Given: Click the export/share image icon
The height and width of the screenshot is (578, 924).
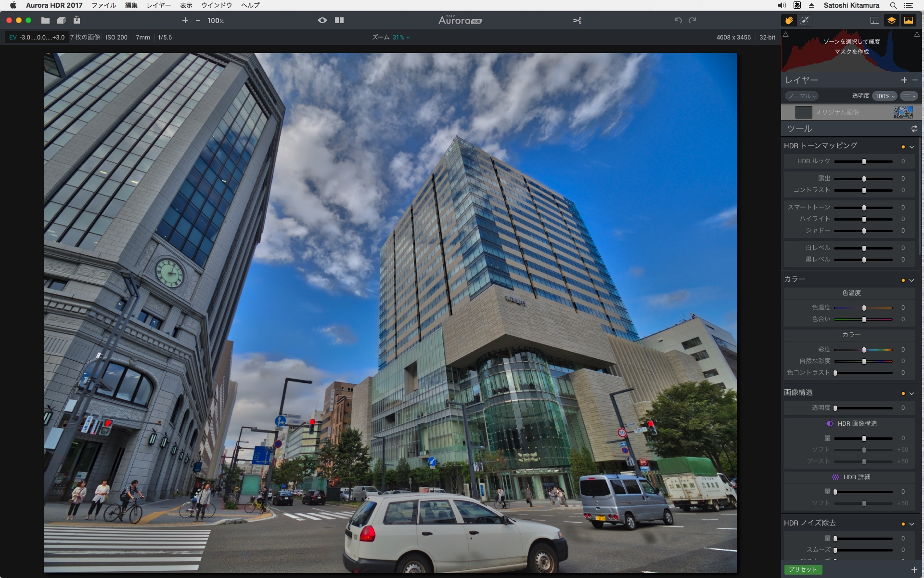Looking at the screenshot, I should coord(77,20).
